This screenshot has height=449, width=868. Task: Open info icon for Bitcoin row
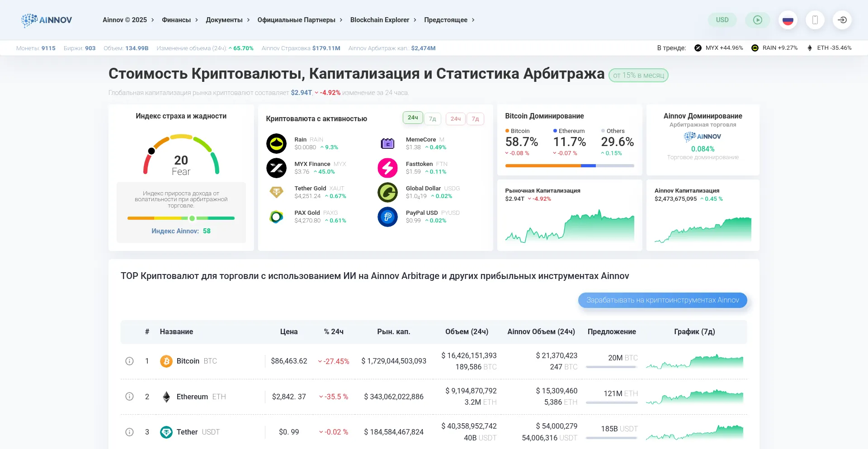coord(129,361)
